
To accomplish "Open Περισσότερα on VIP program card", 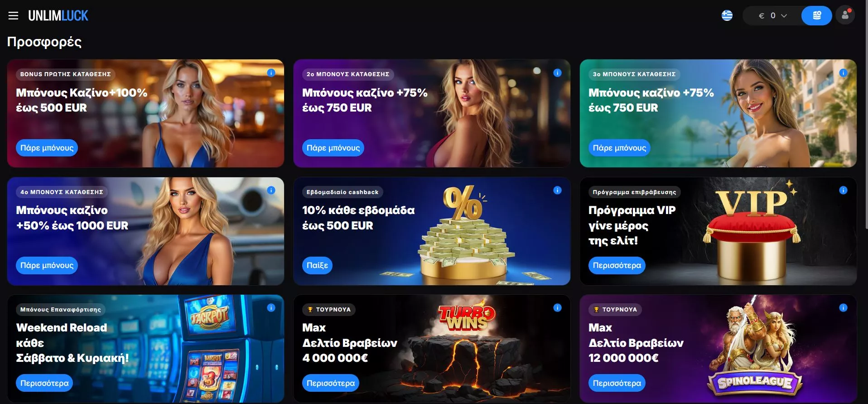I will pos(617,265).
